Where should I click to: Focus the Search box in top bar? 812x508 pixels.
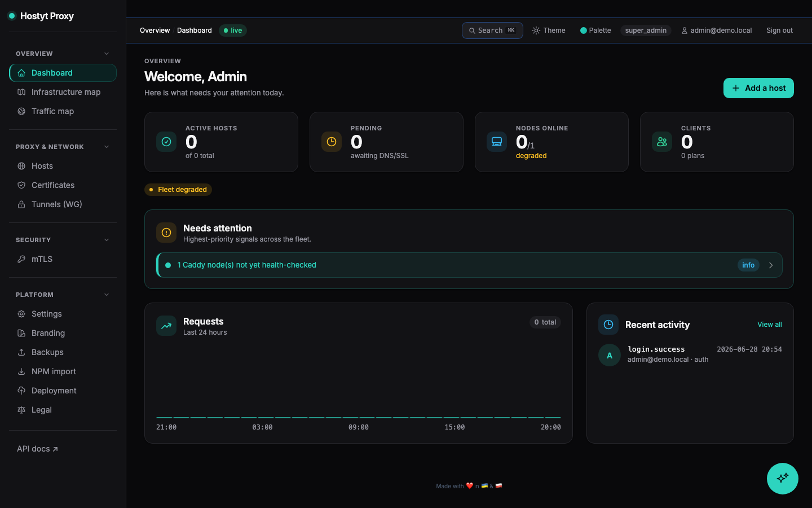point(492,30)
